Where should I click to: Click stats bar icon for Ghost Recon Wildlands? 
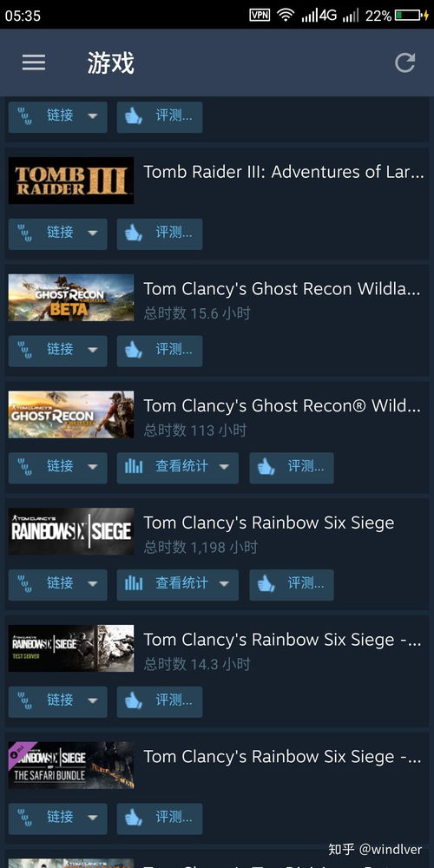pyautogui.click(x=134, y=467)
